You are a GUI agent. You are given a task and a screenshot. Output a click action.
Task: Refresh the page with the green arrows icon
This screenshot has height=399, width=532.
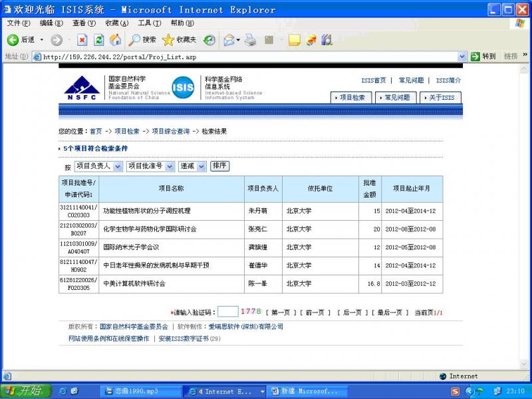pos(98,40)
